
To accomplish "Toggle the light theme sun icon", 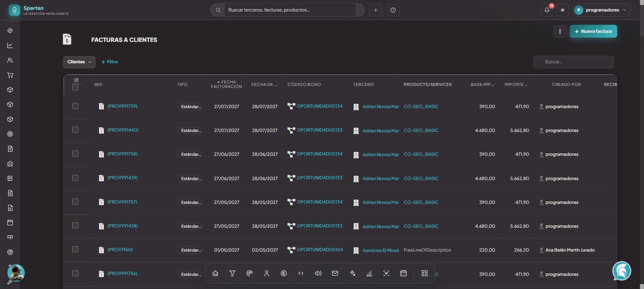I will [x=562, y=10].
